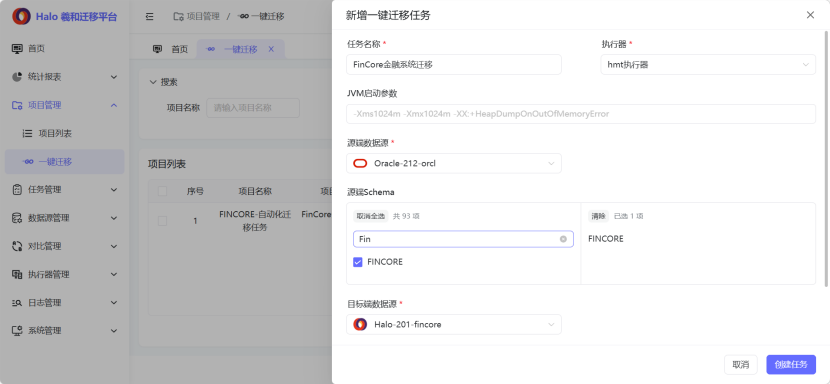This screenshot has width=830, height=384.
Task: Click the Halo platform logo icon
Action: point(22,16)
